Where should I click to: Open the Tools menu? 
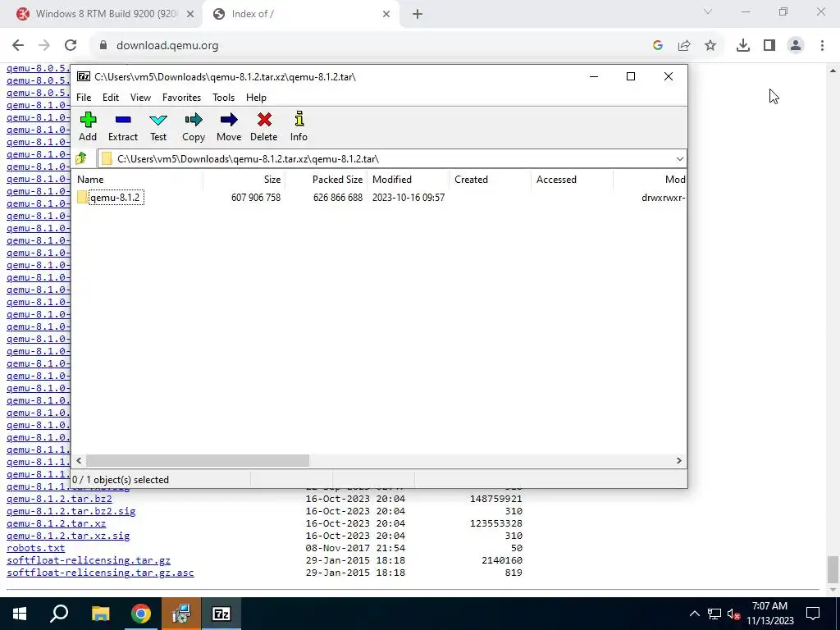(x=223, y=98)
